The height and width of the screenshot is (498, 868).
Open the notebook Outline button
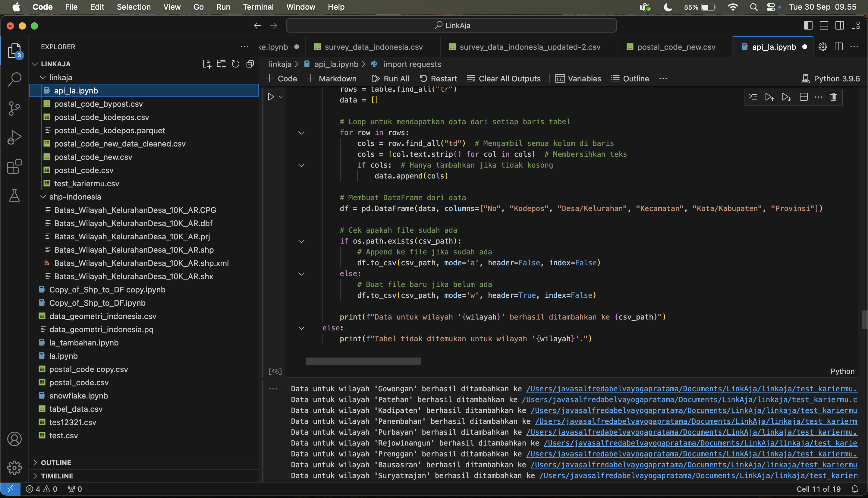tap(630, 79)
